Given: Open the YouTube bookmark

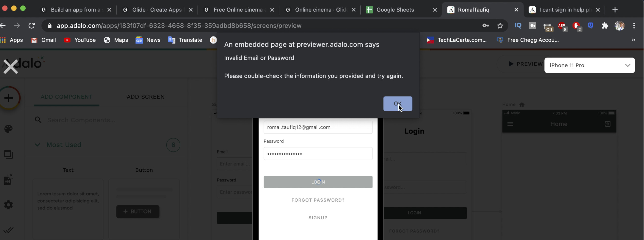Looking at the screenshot, I should tap(80, 40).
